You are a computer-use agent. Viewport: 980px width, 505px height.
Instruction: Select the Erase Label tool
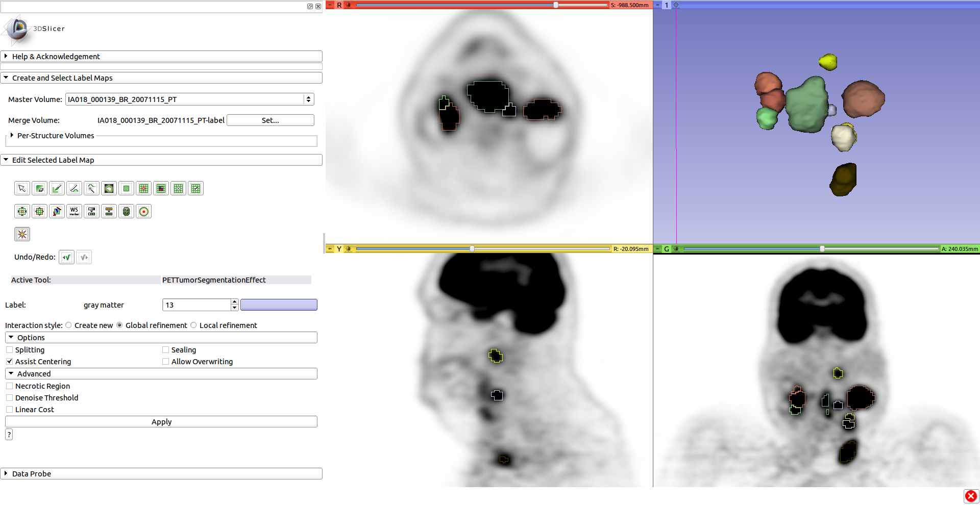coord(40,189)
